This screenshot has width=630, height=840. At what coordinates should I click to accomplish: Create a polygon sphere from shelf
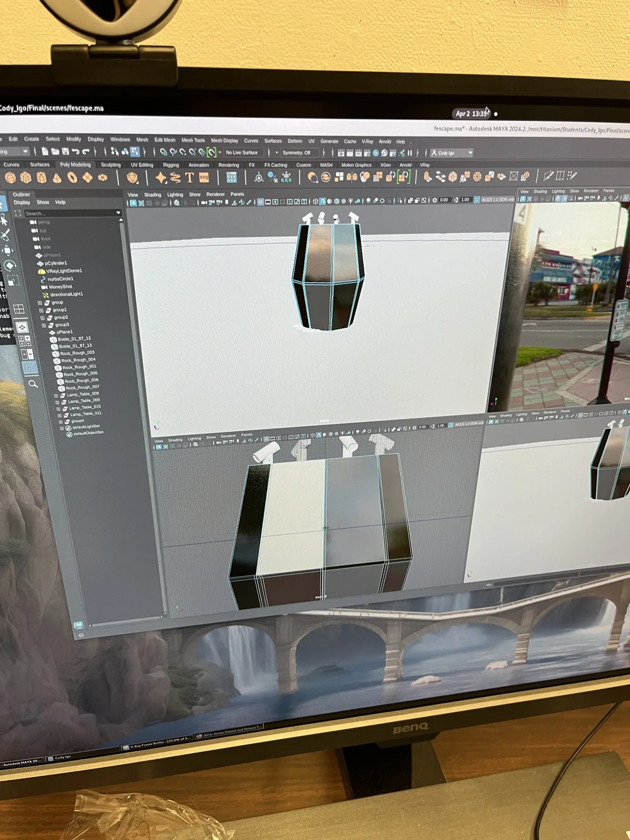10,177
